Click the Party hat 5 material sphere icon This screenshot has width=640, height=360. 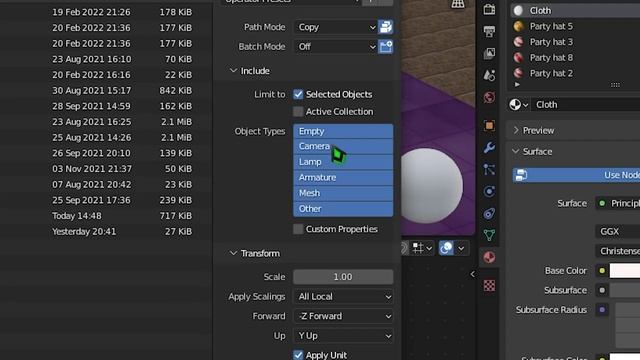click(x=518, y=27)
